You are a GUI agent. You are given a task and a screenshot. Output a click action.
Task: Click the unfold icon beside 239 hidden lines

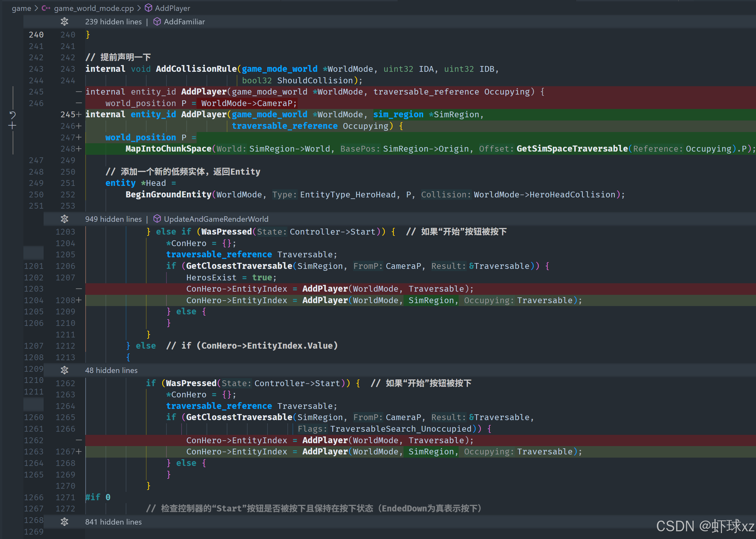[x=64, y=21]
